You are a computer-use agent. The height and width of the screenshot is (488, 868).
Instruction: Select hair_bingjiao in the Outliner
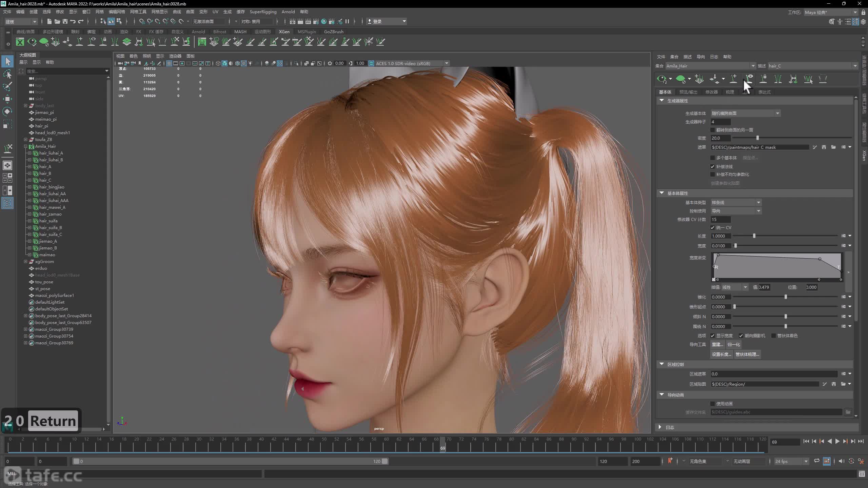click(52, 187)
